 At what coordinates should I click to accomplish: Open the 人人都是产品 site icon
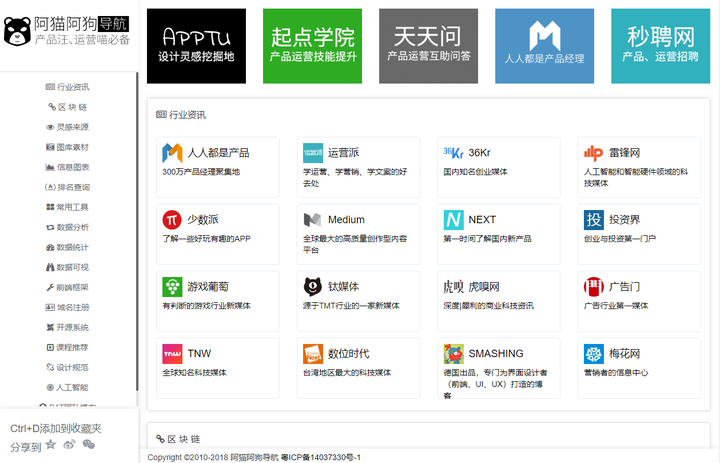pos(172,153)
